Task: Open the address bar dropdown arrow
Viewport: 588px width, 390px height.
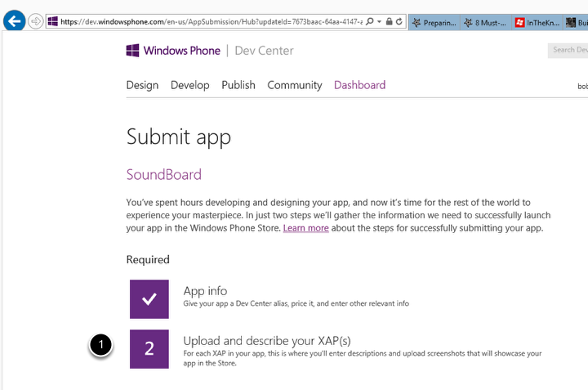Action: 379,21
